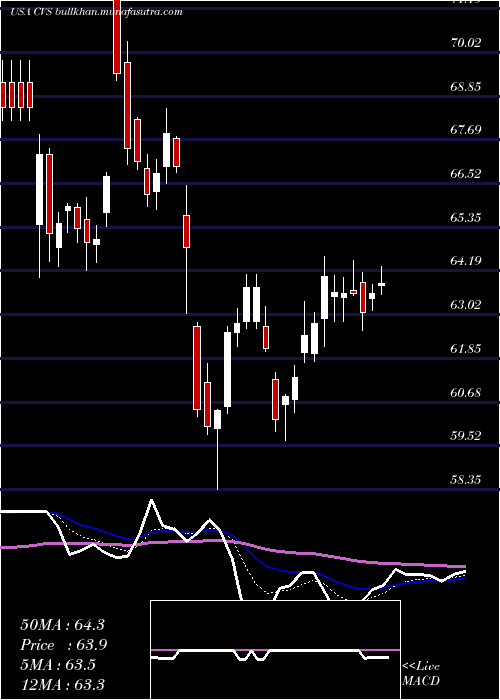Click the 50MA : 64.3 readout
Screen dimensions: 500x700
[x=62, y=625]
